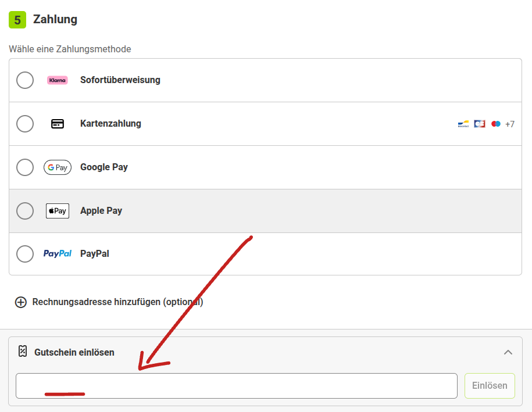Select the Sofortüberweisung radio button
This screenshot has width=532, height=412.
click(25, 80)
